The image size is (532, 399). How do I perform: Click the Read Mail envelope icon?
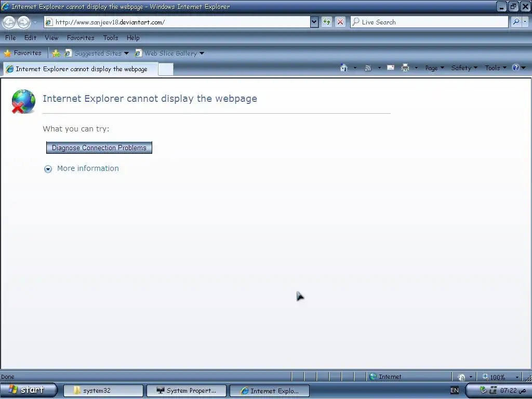391,68
